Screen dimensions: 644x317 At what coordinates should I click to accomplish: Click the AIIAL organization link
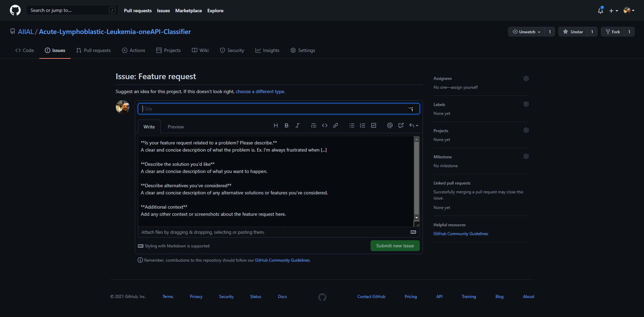coord(26,32)
